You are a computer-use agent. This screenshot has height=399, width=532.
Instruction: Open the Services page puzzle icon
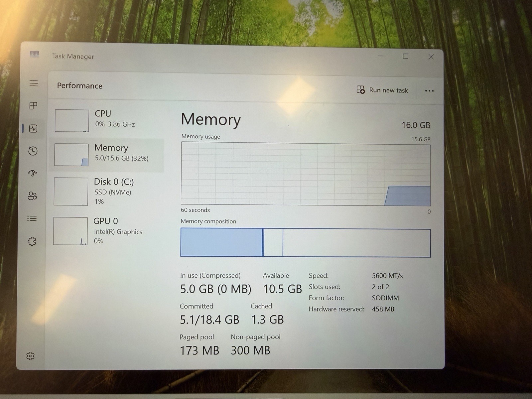32,241
